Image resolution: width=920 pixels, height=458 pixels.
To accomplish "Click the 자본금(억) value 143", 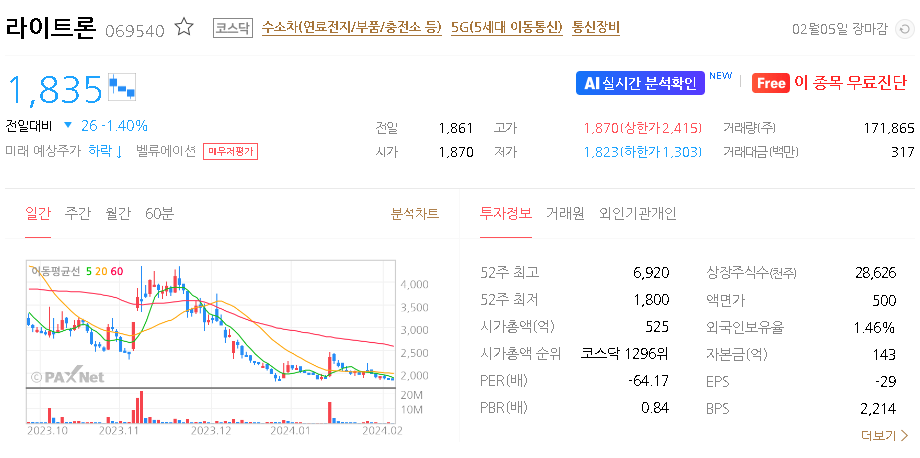I will pyautogui.click(x=885, y=354).
